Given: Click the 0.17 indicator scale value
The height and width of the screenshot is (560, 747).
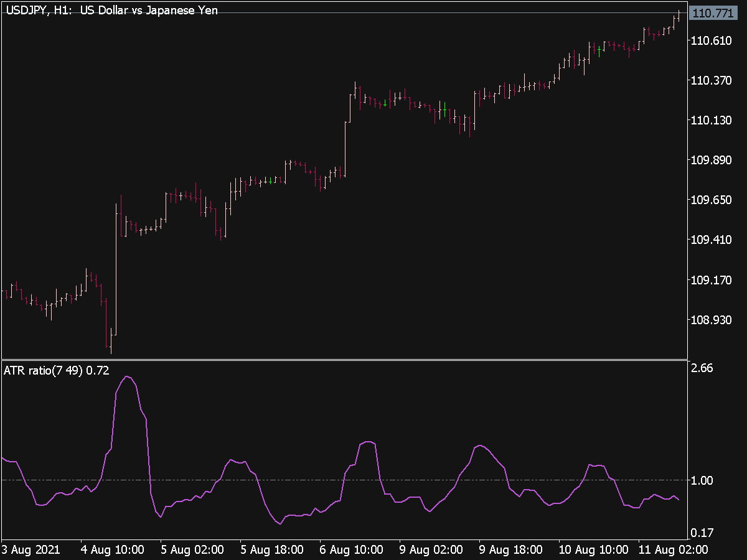Looking at the screenshot, I should pyautogui.click(x=702, y=533).
